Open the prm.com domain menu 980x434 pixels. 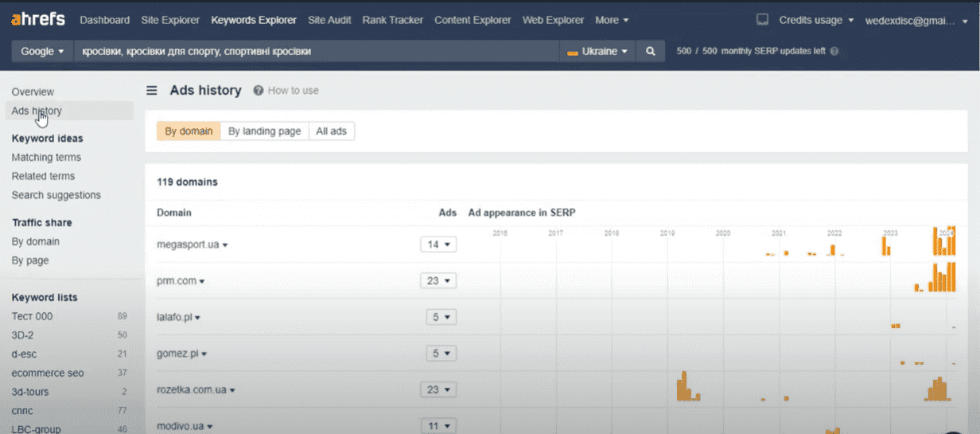click(x=181, y=280)
